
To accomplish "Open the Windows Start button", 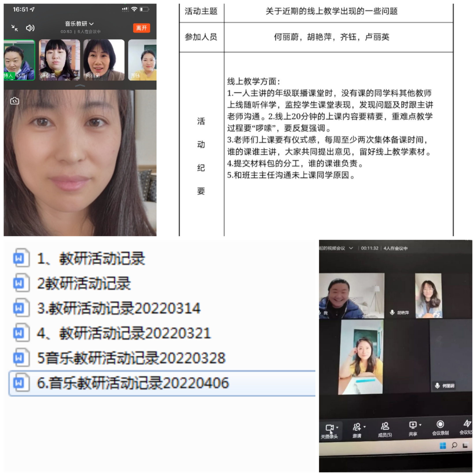I will tap(443, 446).
